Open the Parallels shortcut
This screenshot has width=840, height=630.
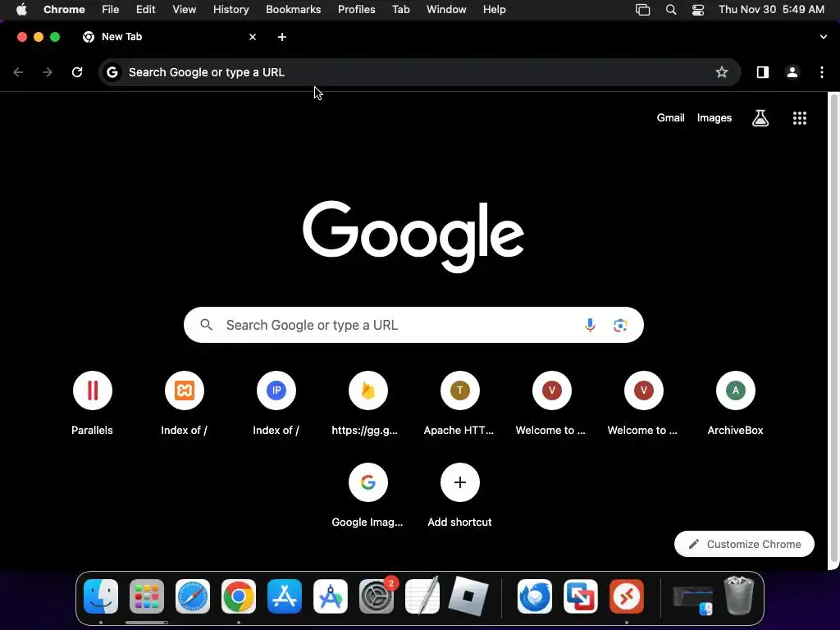coord(92,403)
